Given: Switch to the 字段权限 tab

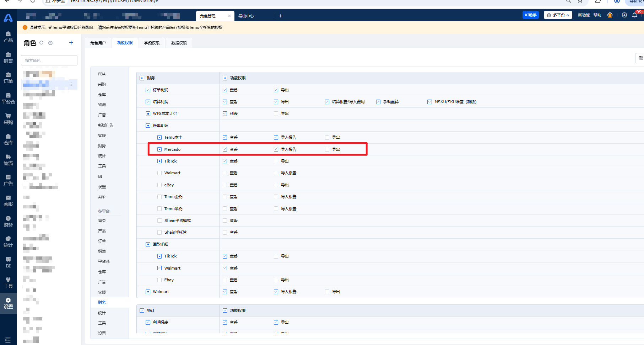Looking at the screenshot, I should point(152,43).
